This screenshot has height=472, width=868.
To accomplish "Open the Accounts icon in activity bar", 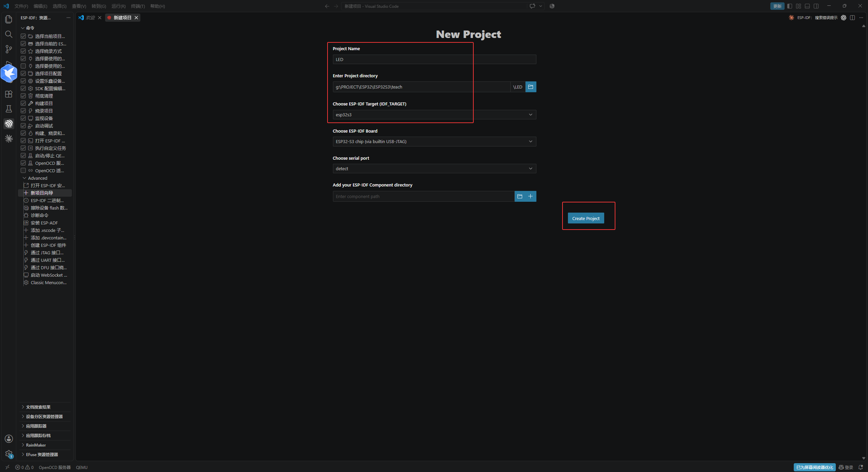I will 9,439.
